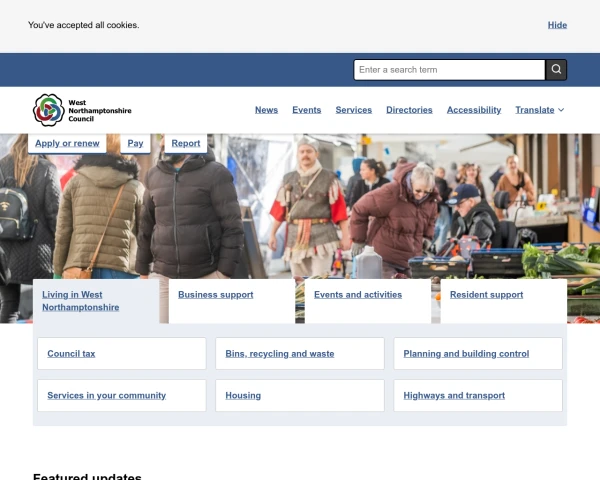
Task: Open the Accessibility menu link
Action: pos(474,110)
